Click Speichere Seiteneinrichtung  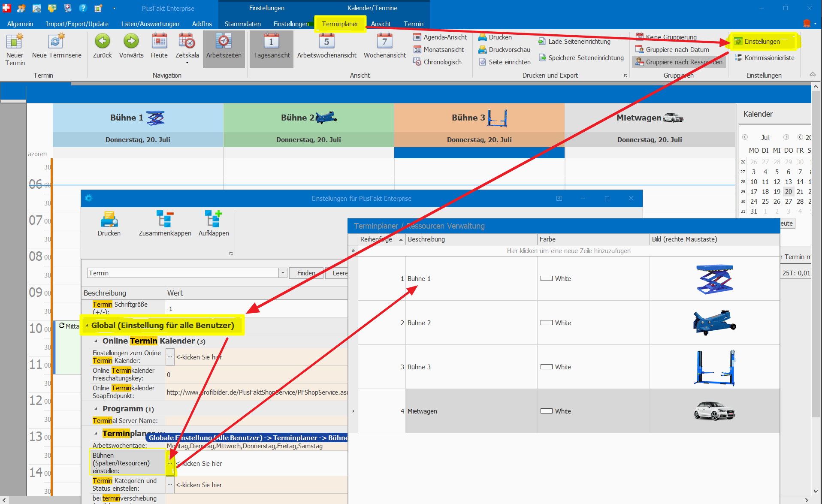(581, 58)
